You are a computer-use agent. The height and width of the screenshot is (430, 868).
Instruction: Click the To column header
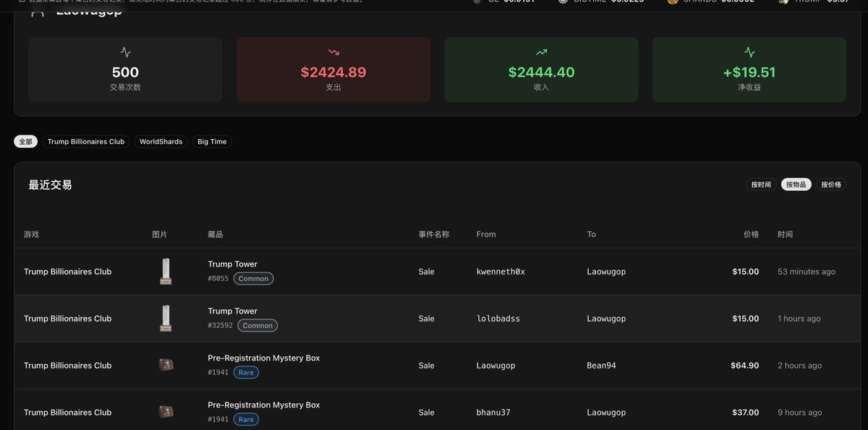pyautogui.click(x=592, y=235)
